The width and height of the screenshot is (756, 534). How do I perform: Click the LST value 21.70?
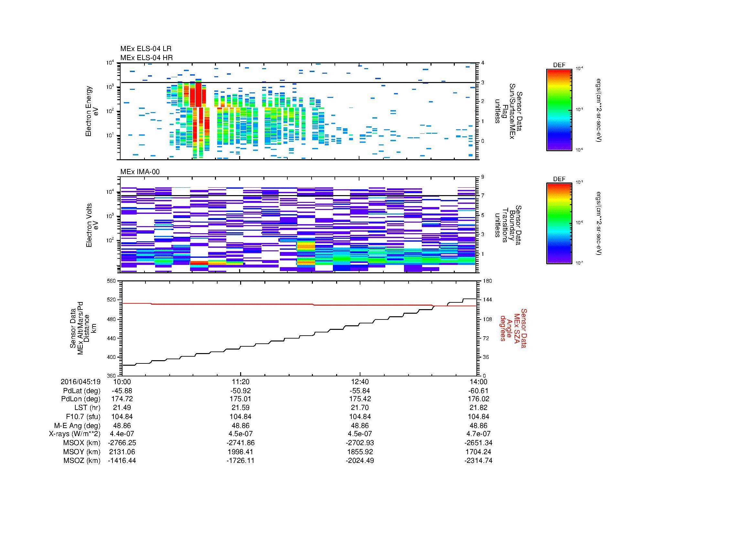(x=360, y=408)
